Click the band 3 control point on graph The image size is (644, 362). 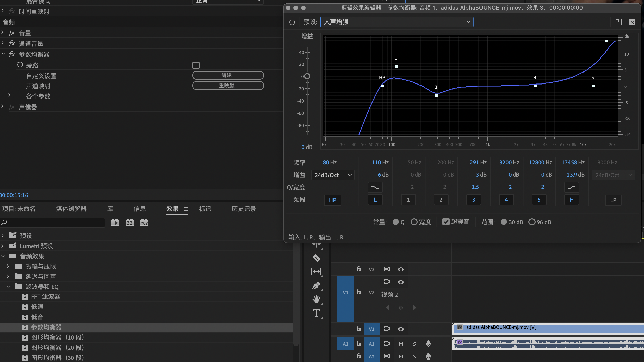[437, 96]
